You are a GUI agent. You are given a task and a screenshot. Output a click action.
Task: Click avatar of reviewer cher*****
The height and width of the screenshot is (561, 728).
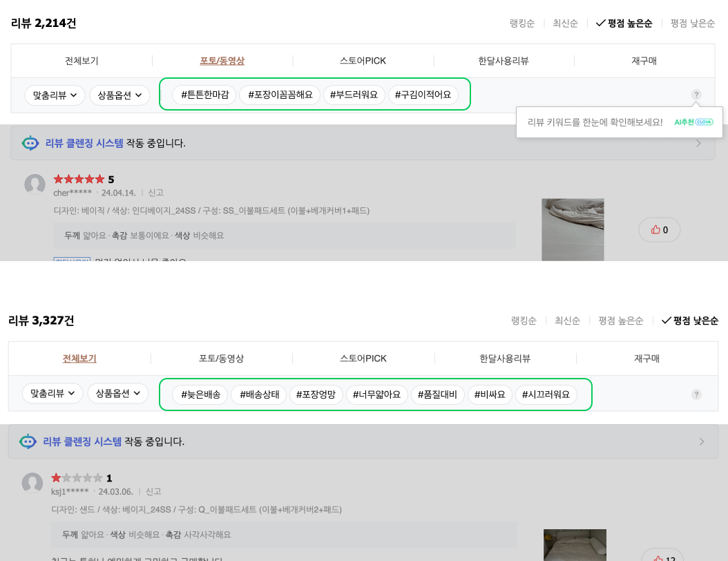click(x=35, y=184)
